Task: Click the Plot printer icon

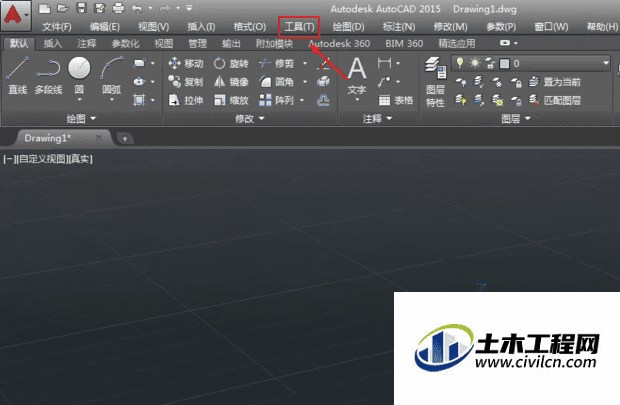Action: 118,8
